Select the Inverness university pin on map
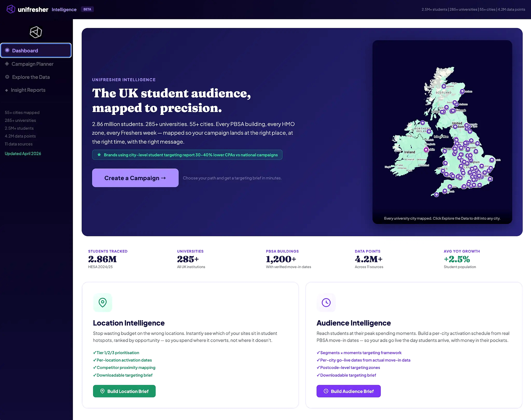Viewport: 531px width, 420px height. (x=444, y=86)
